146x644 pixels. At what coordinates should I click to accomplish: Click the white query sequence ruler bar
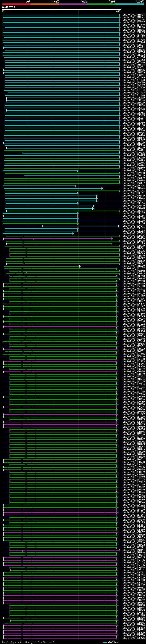click(61, 10)
